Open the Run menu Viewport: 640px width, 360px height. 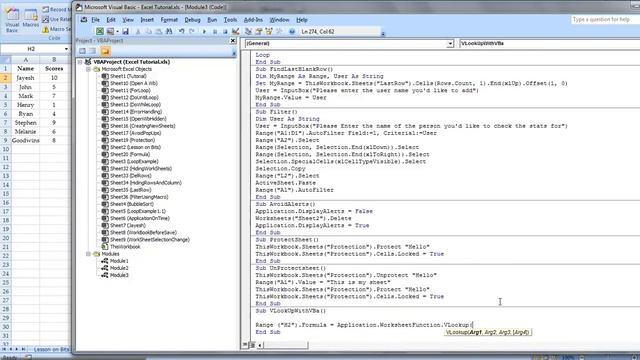(212, 20)
